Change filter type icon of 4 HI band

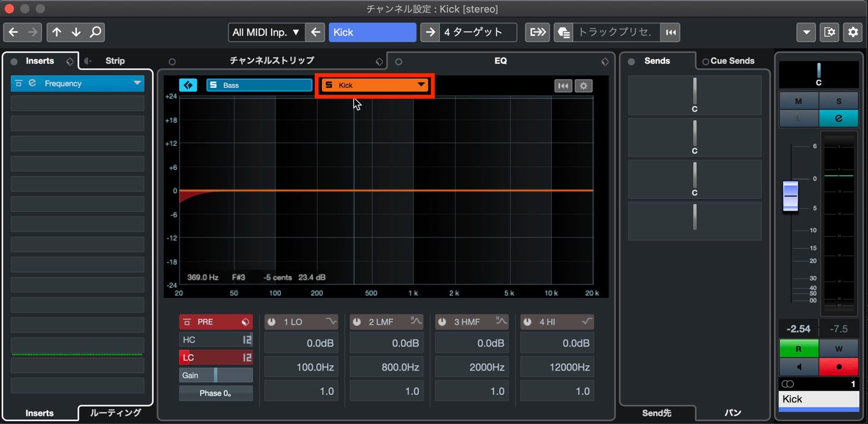[586, 321]
